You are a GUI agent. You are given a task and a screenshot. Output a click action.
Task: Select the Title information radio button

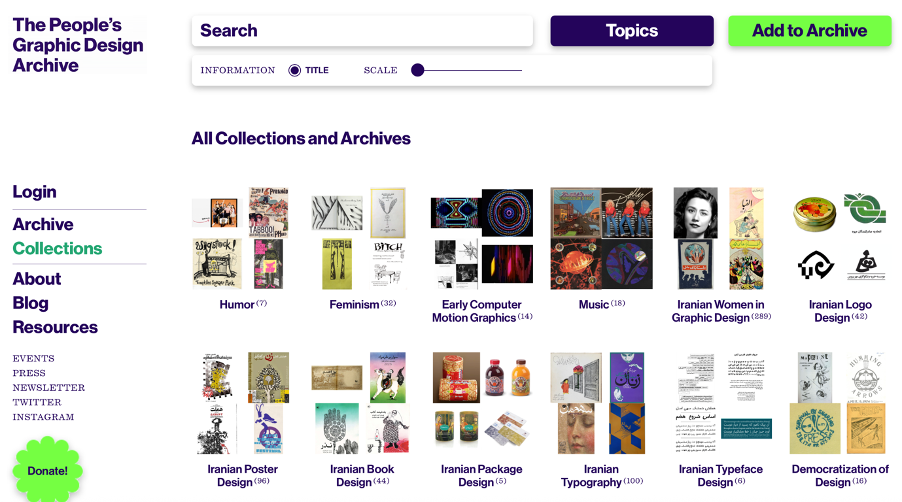(295, 70)
